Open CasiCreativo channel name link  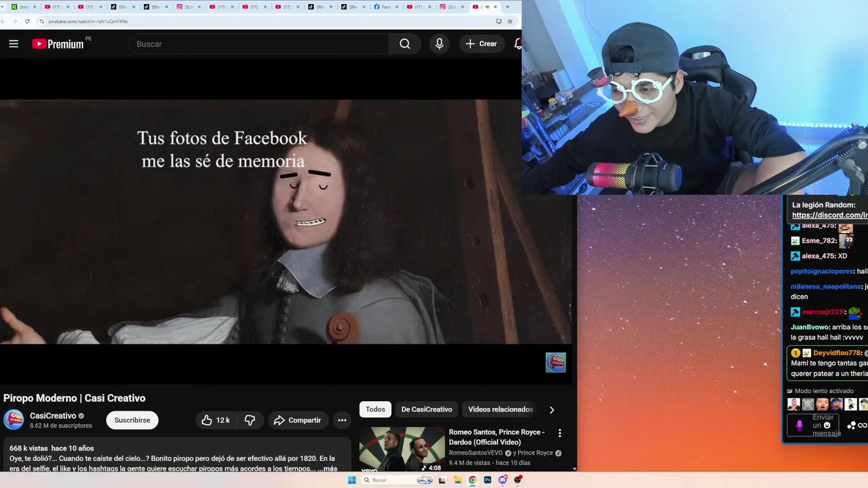53,415
